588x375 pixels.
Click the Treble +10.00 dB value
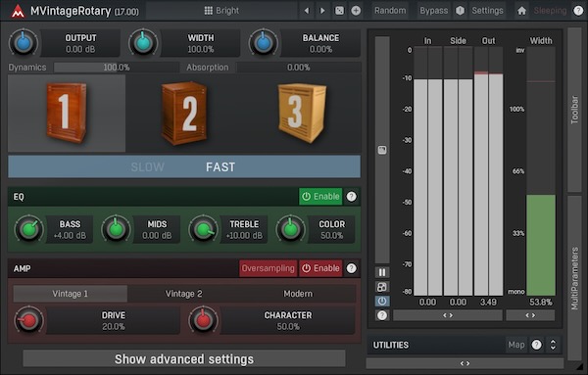pos(244,230)
